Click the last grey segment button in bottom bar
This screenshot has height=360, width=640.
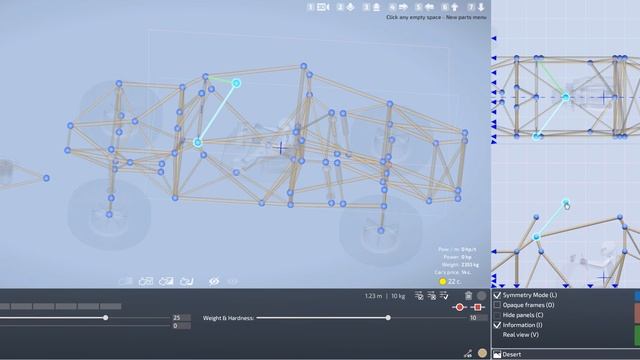pyautogui.click(x=111, y=306)
